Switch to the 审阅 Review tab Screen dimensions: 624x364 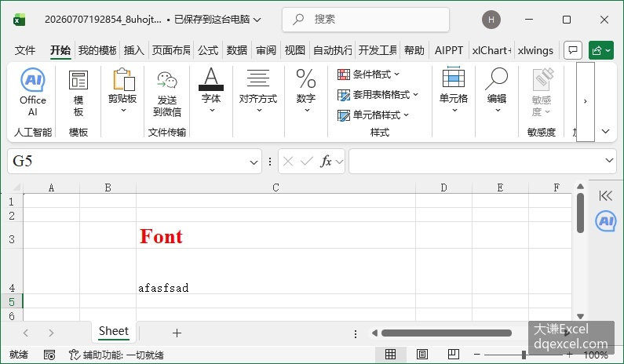(266, 50)
